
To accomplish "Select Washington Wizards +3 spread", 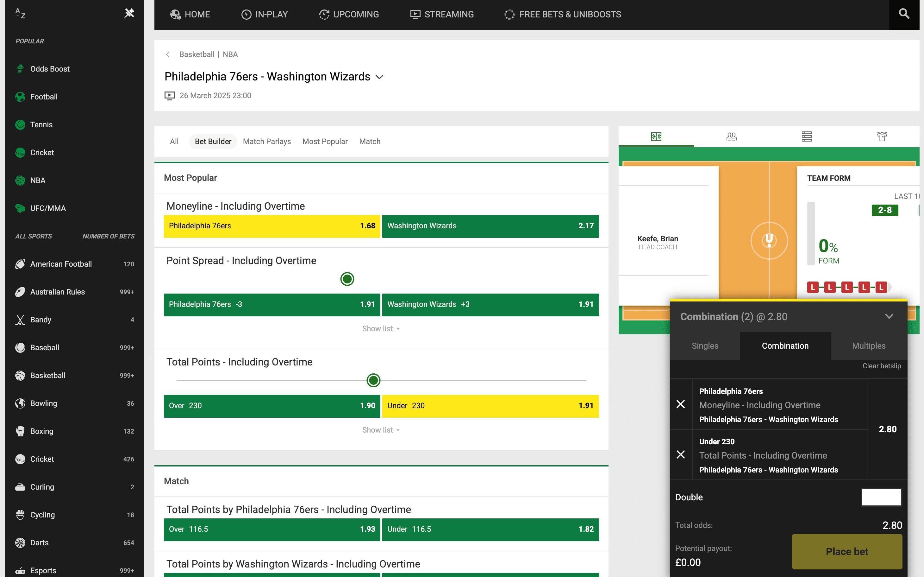I will point(490,305).
